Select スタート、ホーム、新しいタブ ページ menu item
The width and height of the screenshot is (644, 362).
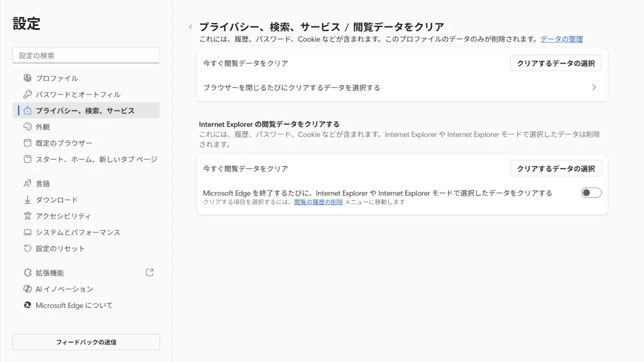[x=96, y=159]
